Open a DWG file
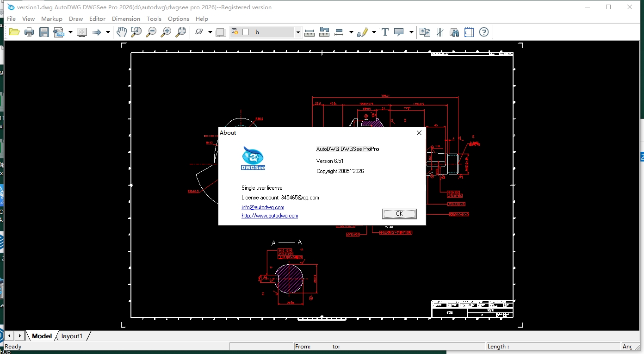The width and height of the screenshot is (644, 354). (x=14, y=31)
